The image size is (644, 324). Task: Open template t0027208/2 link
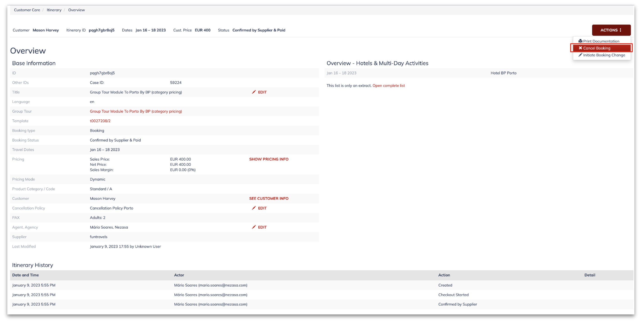[100, 121]
